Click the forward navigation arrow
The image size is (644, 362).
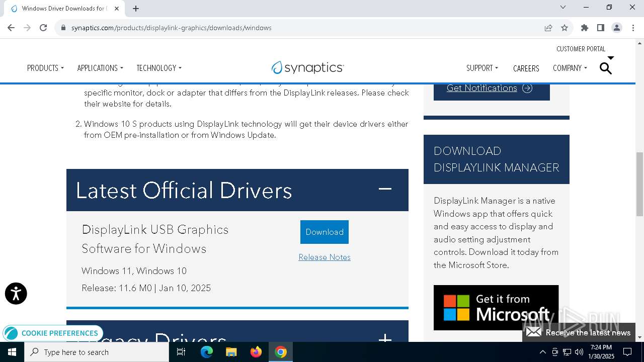(x=27, y=28)
